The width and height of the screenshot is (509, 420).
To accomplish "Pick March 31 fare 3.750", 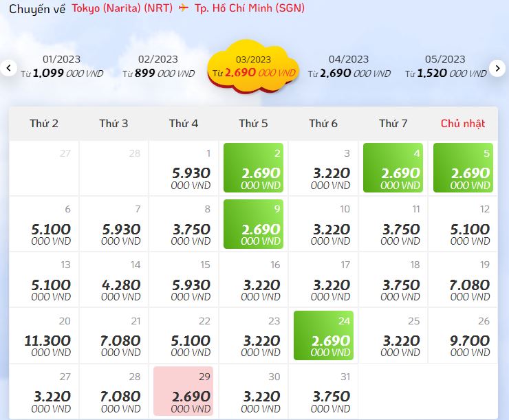I will [x=323, y=391].
